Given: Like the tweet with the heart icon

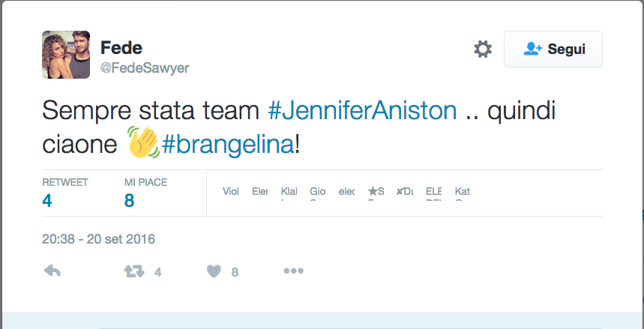Looking at the screenshot, I should click(x=214, y=271).
